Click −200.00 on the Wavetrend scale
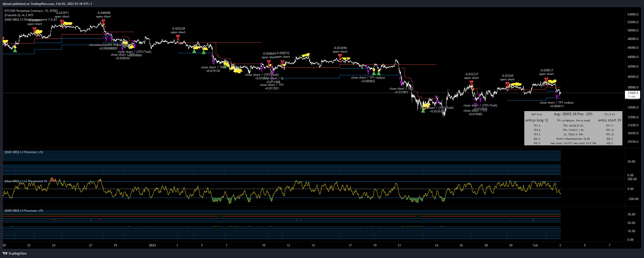The width and height of the screenshot is (644, 258). pos(632,199)
